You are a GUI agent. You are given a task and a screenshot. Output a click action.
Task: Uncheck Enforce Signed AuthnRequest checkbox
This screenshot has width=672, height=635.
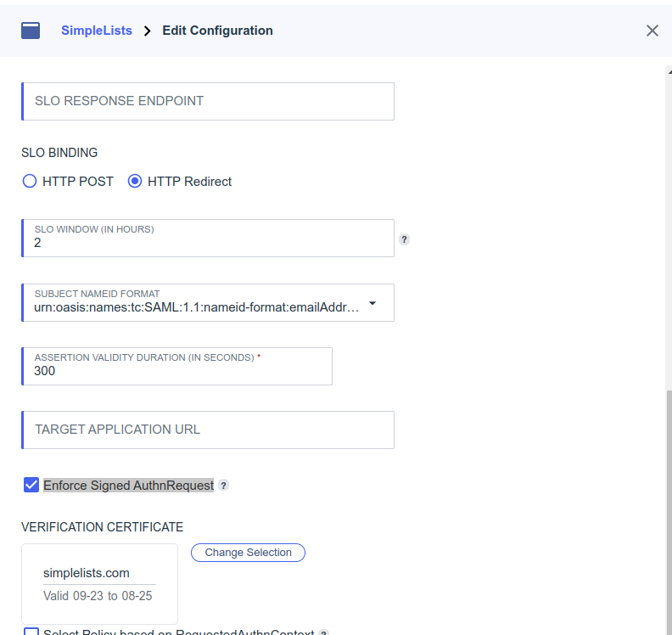click(31, 485)
